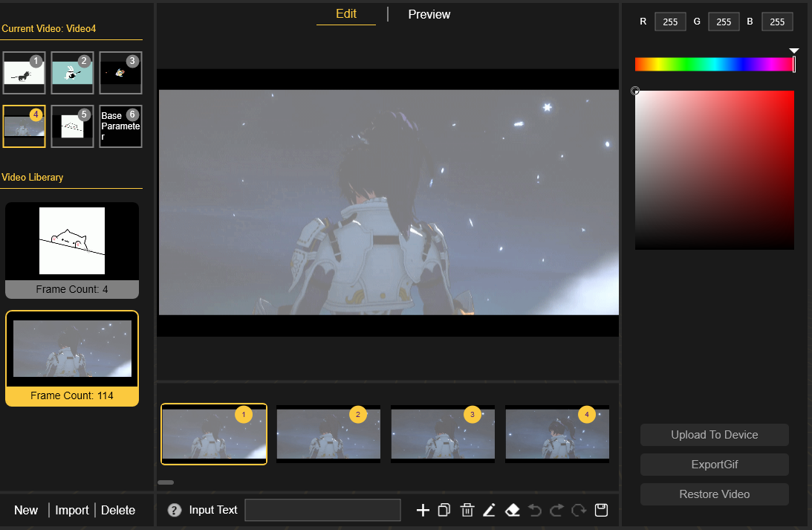Click the New button

pos(26,511)
